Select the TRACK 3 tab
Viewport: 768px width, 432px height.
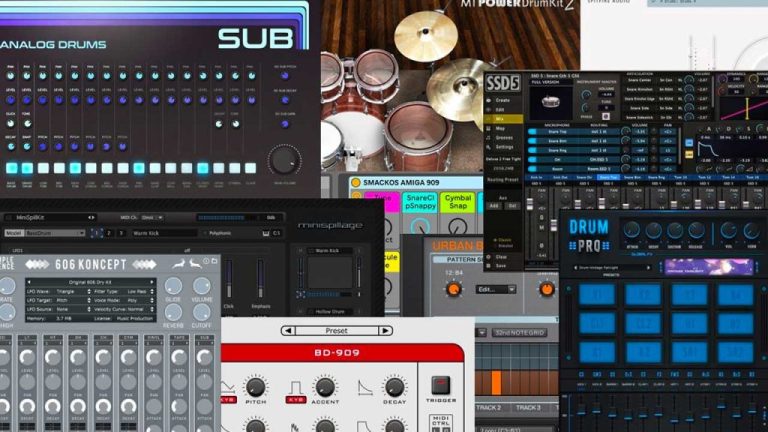point(528,408)
